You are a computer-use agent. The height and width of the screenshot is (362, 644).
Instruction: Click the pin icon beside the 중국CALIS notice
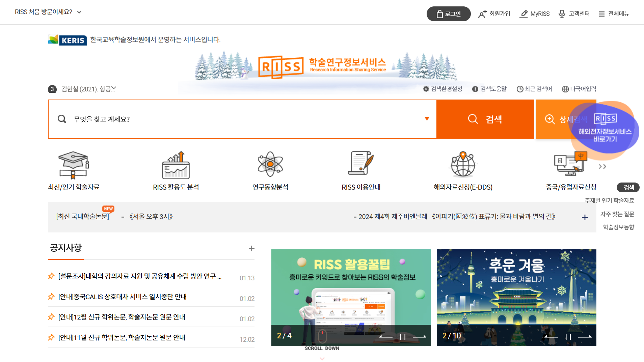[x=51, y=297]
